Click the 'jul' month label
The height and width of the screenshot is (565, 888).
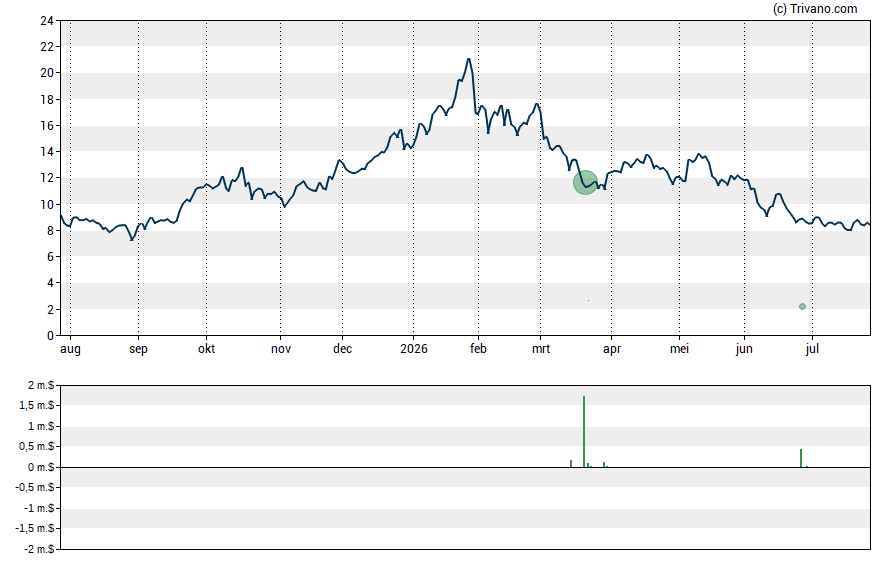[x=812, y=349]
